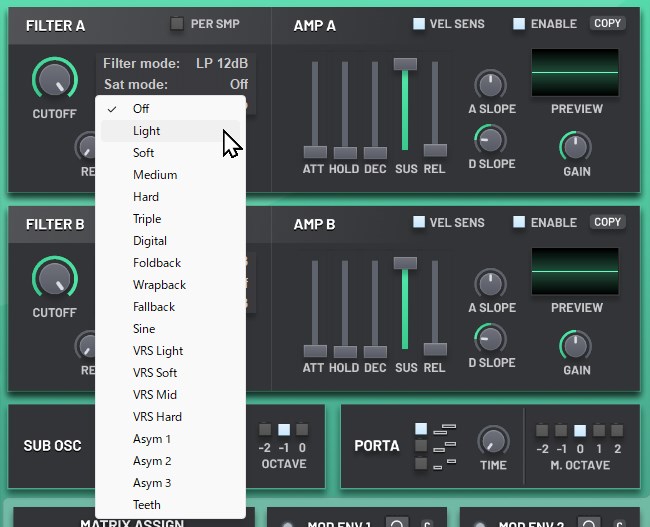Select sub osc octave -1 box
This screenshot has width=650, height=527.
click(284, 429)
